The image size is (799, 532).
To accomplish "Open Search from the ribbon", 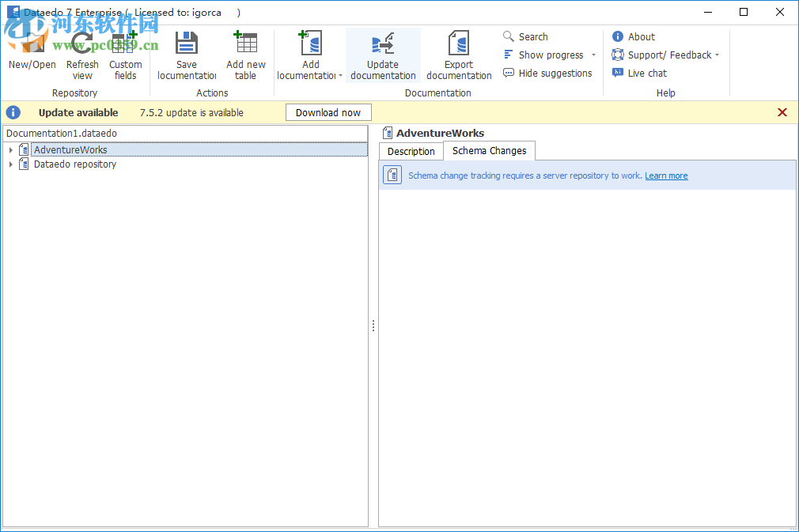I will pos(525,36).
